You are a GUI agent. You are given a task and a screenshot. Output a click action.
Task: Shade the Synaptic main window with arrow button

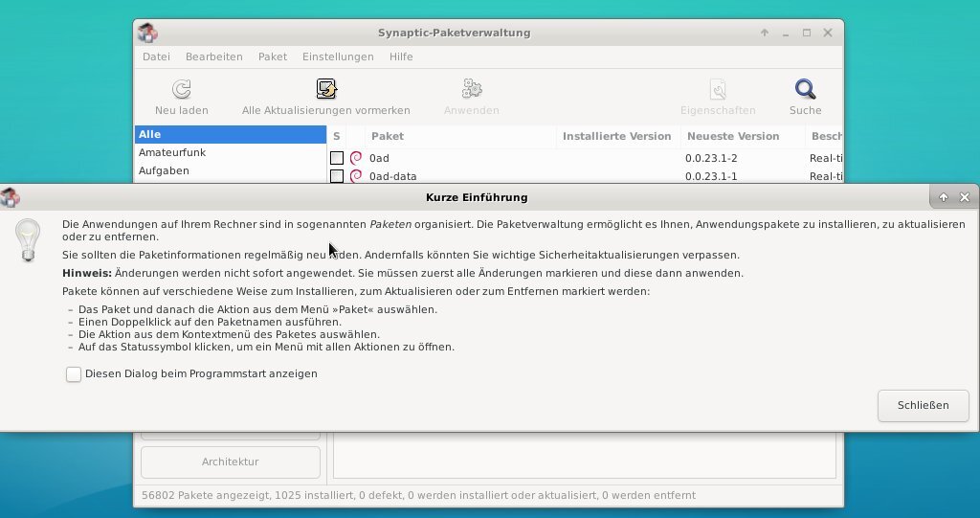coord(765,33)
